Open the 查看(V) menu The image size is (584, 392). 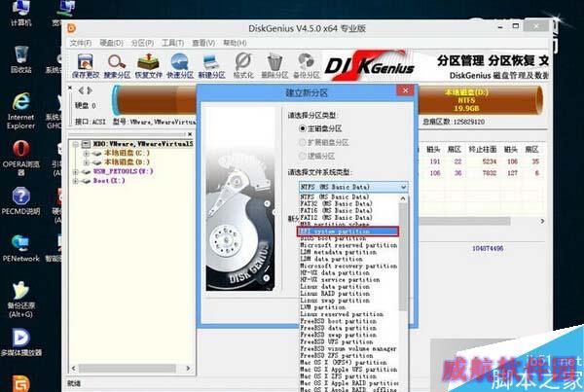pos(203,43)
